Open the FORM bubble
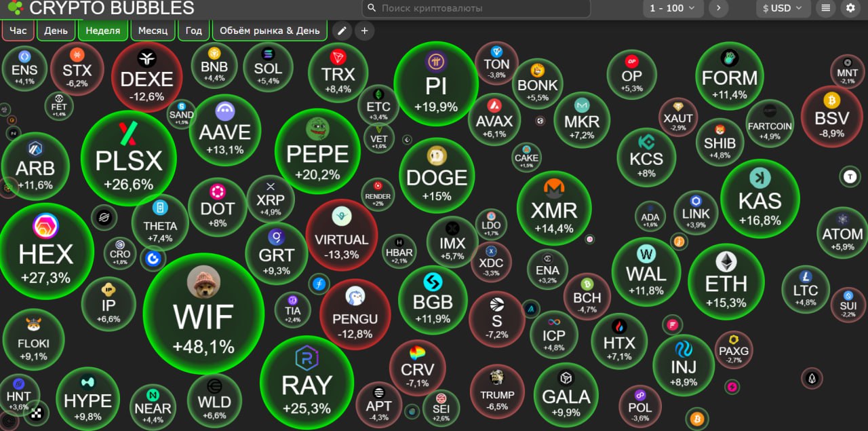The height and width of the screenshot is (431, 868). 730,75
